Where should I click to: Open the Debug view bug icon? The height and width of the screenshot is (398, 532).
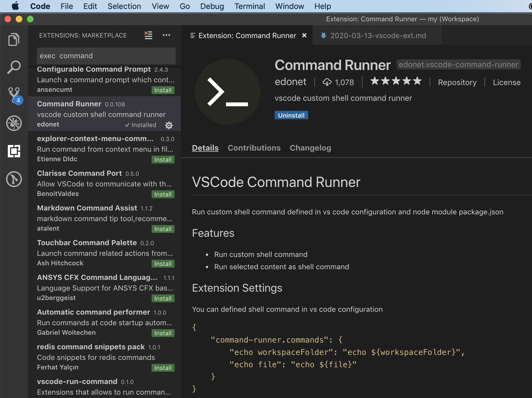click(x=14, y=123)
